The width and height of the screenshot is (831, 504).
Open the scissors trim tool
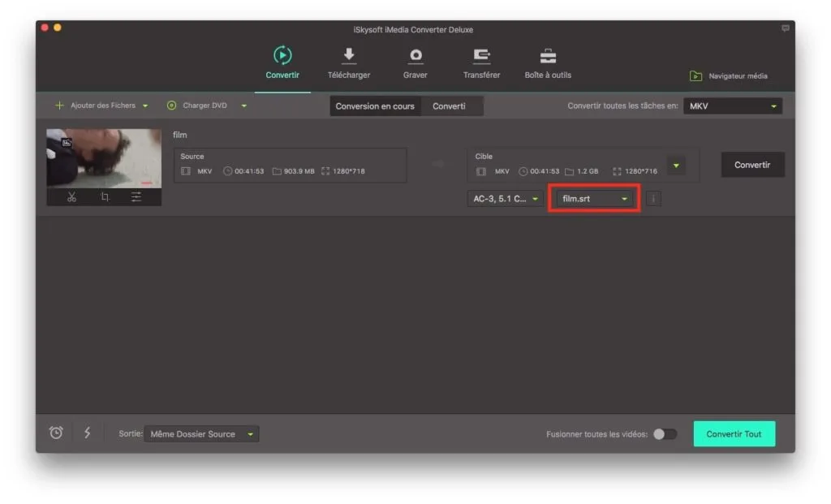tap(71, 197)
